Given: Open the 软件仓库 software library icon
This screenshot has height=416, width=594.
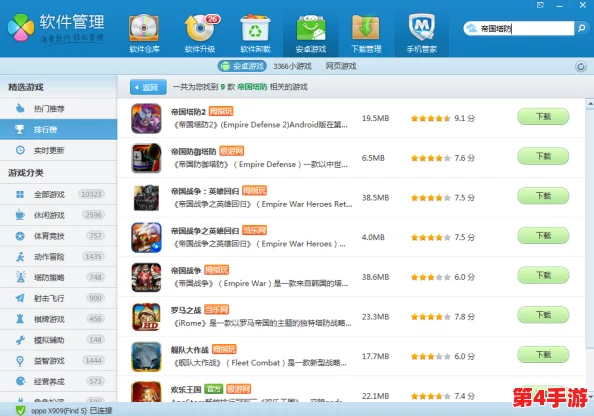Looking at the screenshot, I should pos(144,33).
